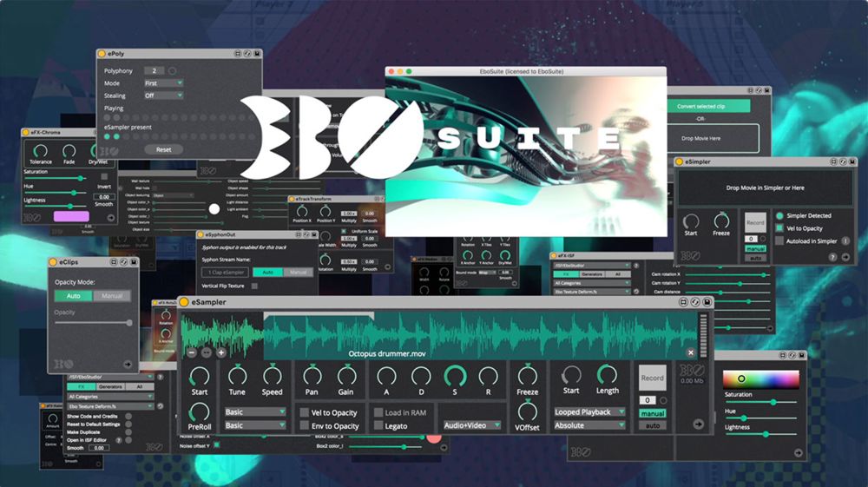Select the Auto tab in eClips Opacity Mode
This screenshot has width=868, height=487.
(x=74, y=296)
